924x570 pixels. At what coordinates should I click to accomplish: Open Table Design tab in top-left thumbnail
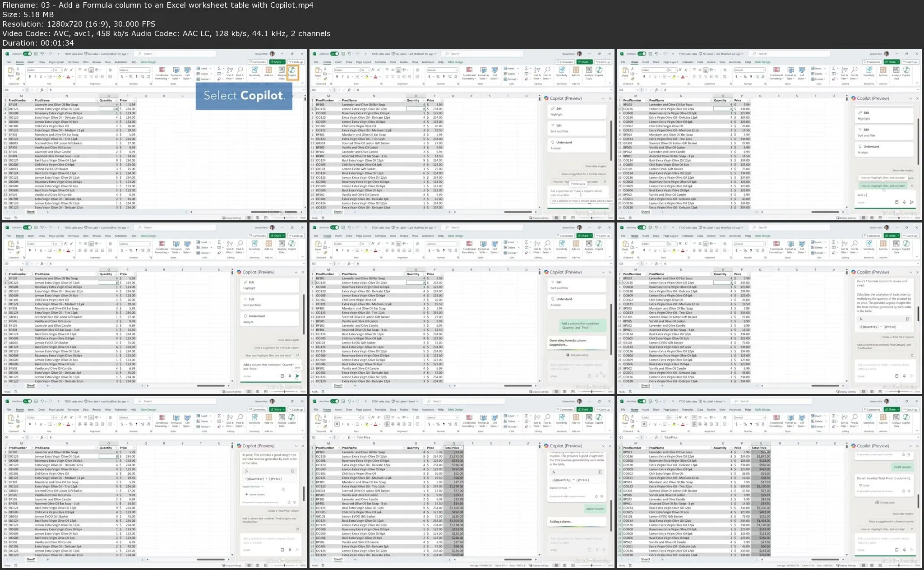pyautogui.click(x=148, y=62)
